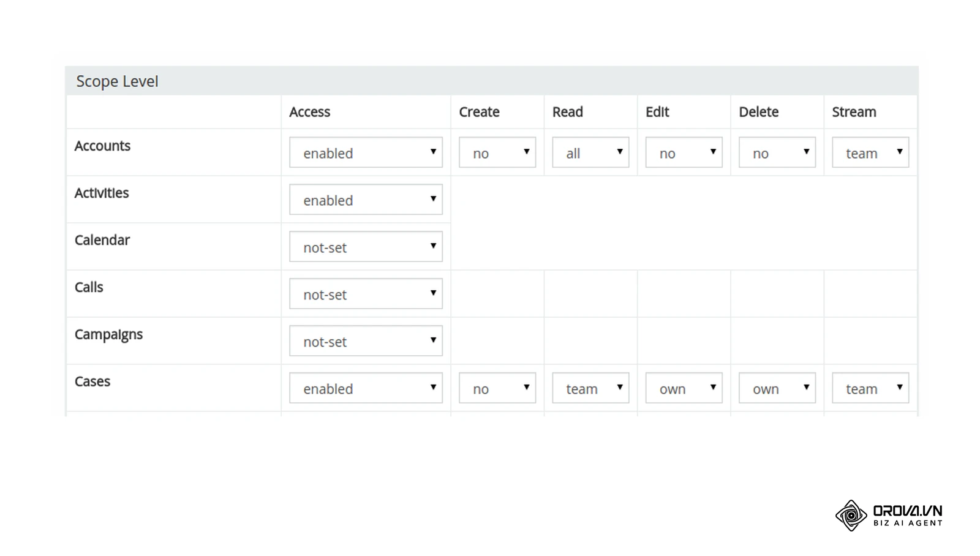Change the Activities Access dropdown
Image resolution: width=980 pixels, height=556 pixels.
pos(366,200)
